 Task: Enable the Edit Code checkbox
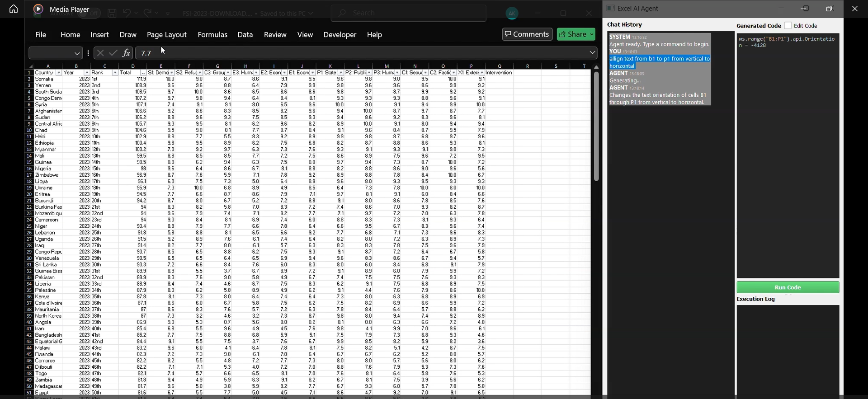(788, 26)
